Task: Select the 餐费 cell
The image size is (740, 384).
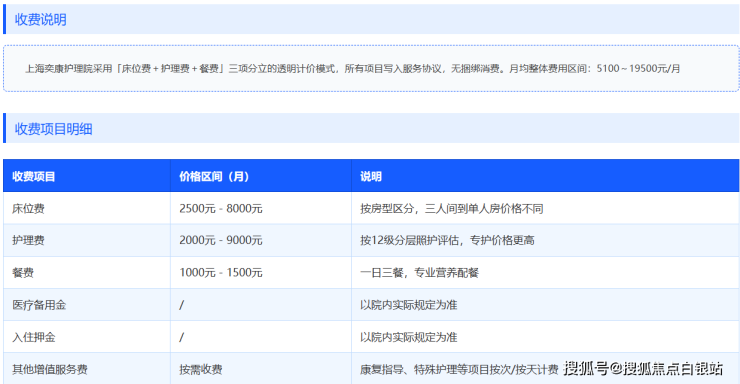Action: (x=87, y=272)
